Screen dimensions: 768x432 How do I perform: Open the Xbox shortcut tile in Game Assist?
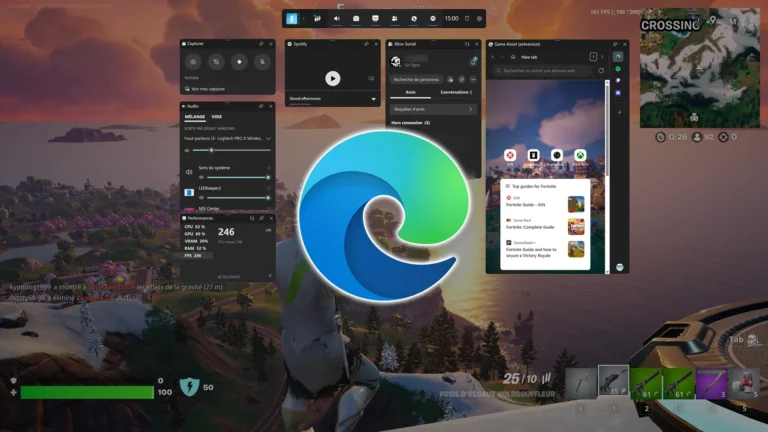pos(579,155)
